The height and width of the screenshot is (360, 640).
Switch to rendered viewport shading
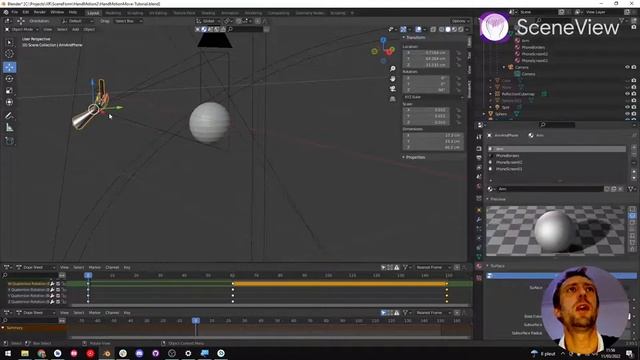tap(461, 29)
